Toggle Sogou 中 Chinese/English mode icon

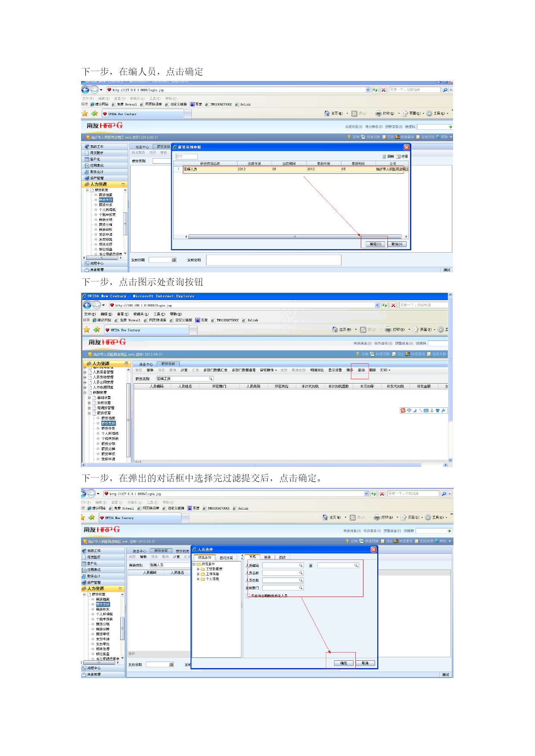pos(409,410)
